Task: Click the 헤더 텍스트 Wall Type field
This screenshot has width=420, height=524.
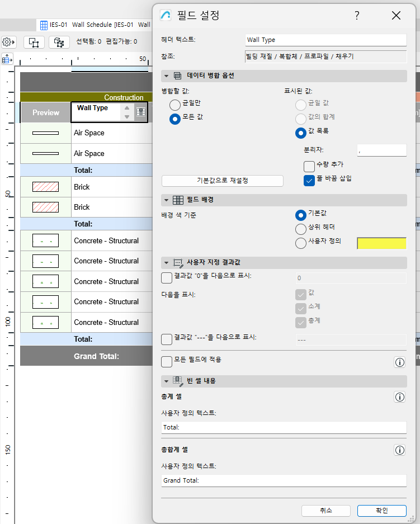Action: coord(326,40)
